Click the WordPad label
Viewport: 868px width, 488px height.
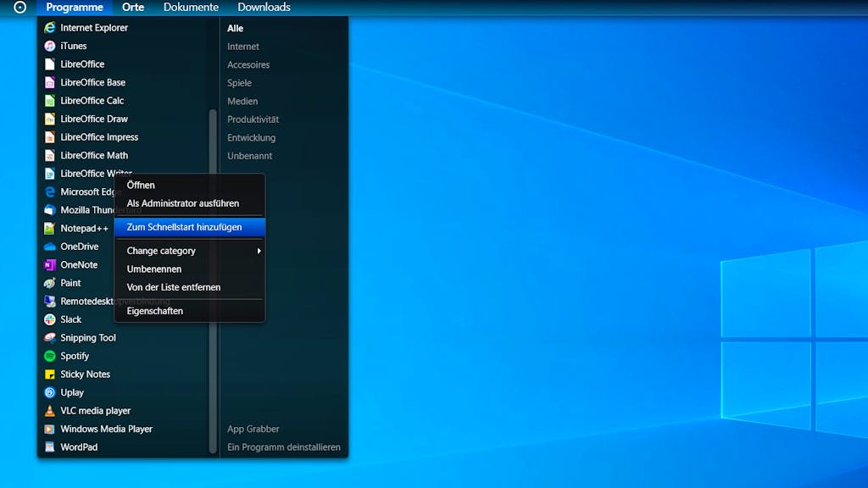[x=79, y=447]
